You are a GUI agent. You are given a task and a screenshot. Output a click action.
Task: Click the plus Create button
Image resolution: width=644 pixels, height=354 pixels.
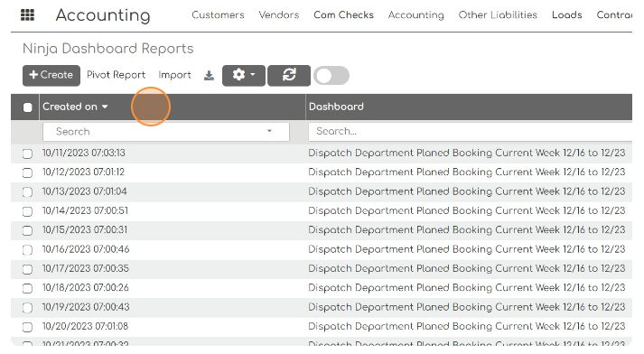[x=51, y=76]
